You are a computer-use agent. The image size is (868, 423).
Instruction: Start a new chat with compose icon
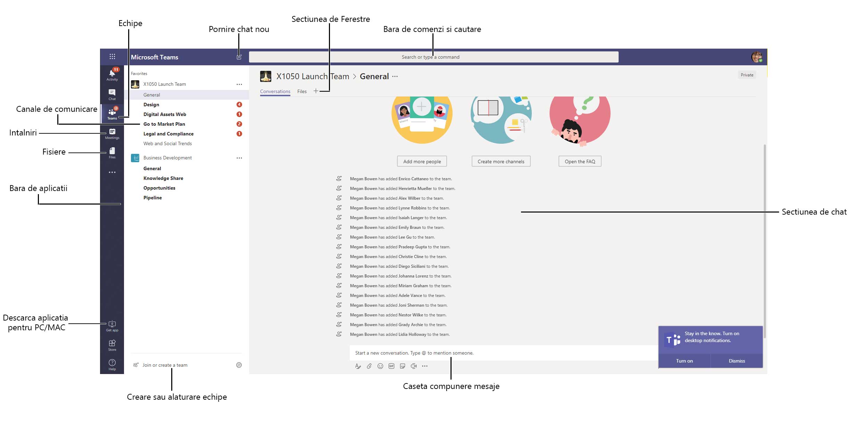(x=239, y=57)
